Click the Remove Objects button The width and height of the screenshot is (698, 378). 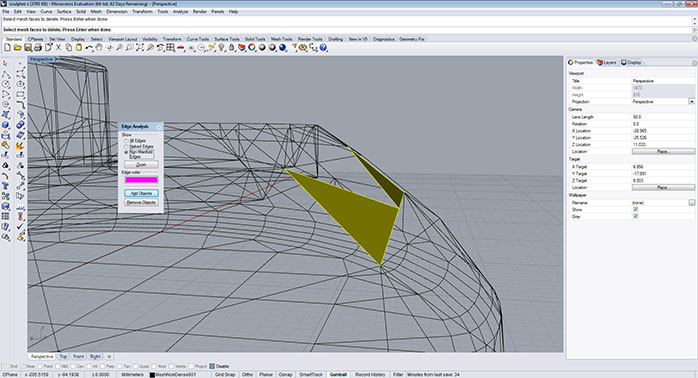point(141,202)
